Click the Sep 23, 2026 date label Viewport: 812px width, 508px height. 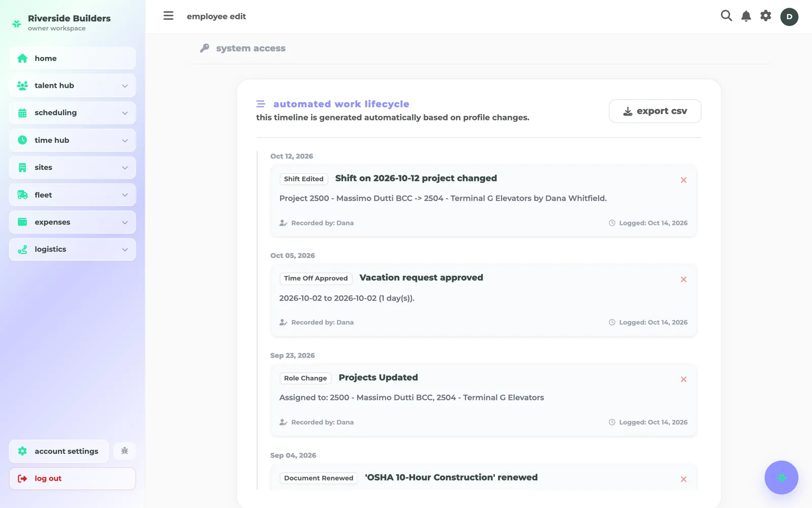[x=292, y=356]
